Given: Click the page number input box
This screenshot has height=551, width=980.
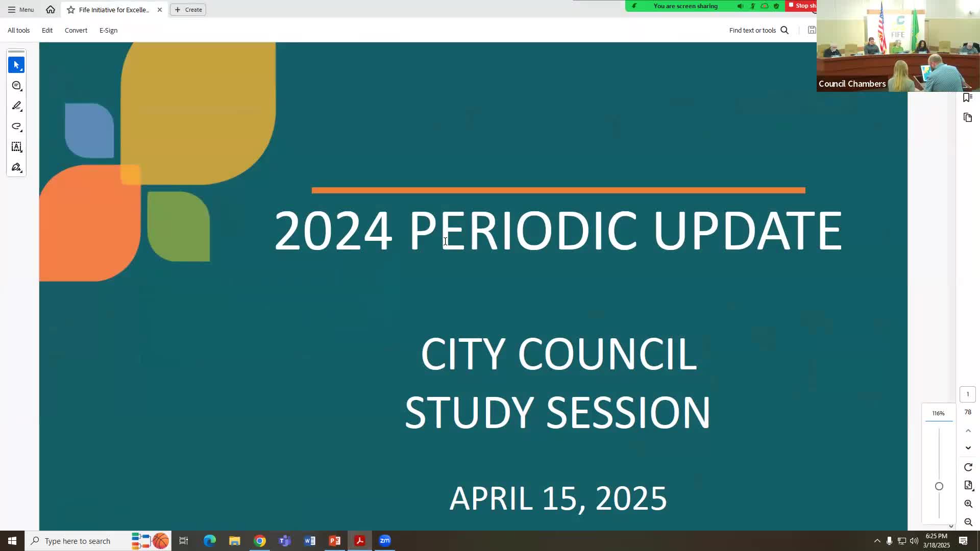Looking at the screenshot, I should point(967,394).
